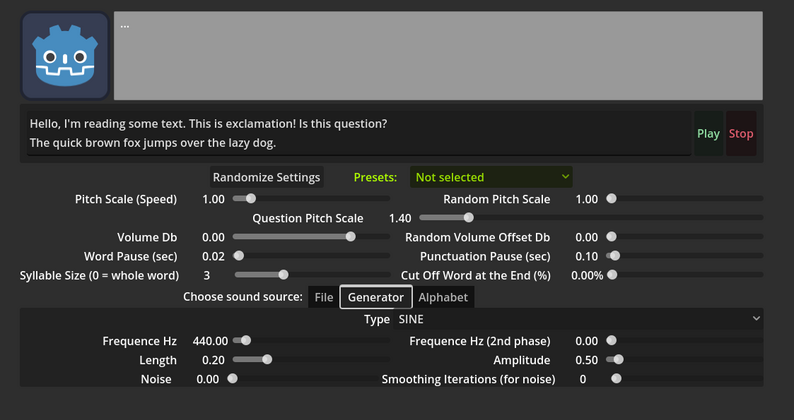The width and height of the screenshot is (794, 420).
Task: Click the Volume Db slider handle
Action: (x=350, y=237)
